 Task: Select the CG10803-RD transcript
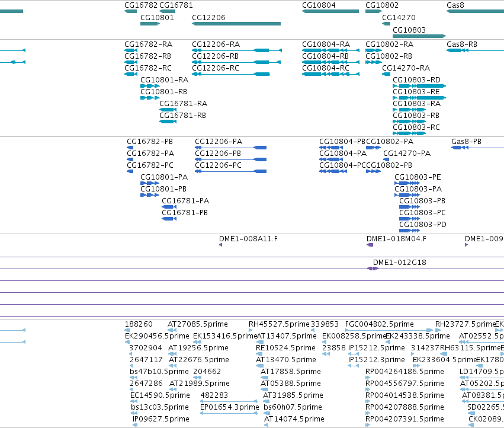[419, 86]
